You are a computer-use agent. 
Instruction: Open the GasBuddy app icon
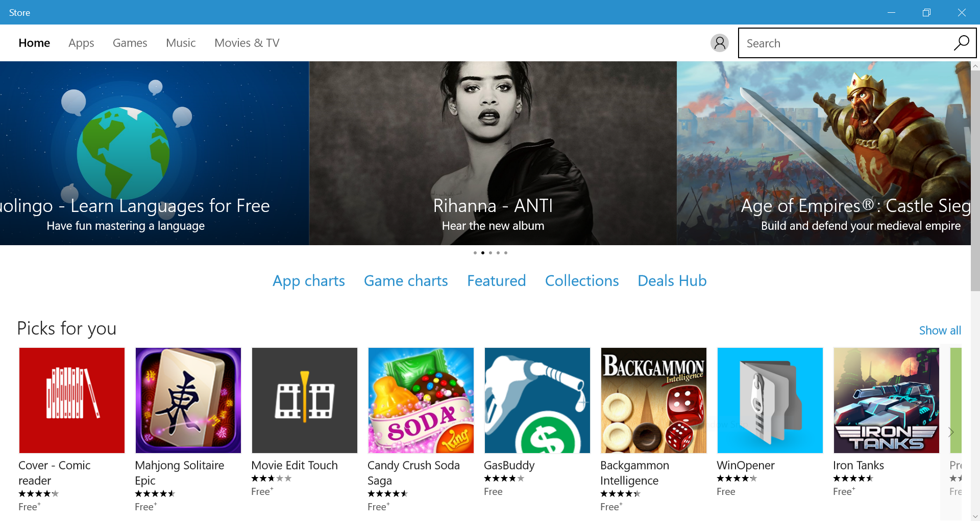coord(537,400)
